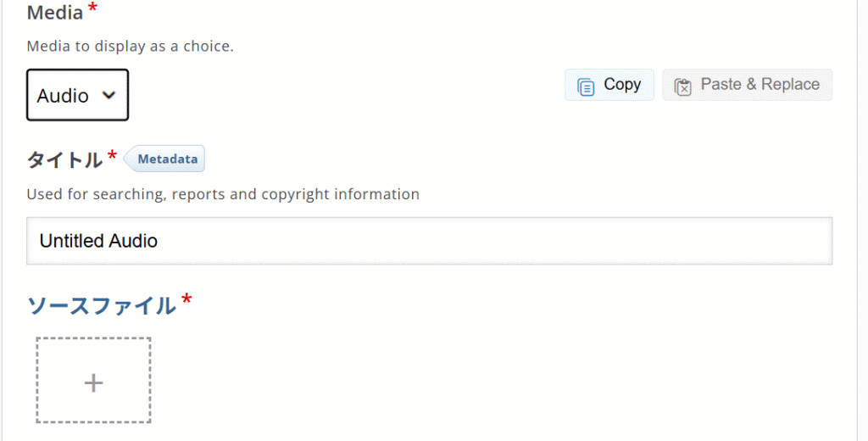This screenshot has width=868, height=441.
Task: Click the タイトル field label
Action: click(x=64, y=159)
